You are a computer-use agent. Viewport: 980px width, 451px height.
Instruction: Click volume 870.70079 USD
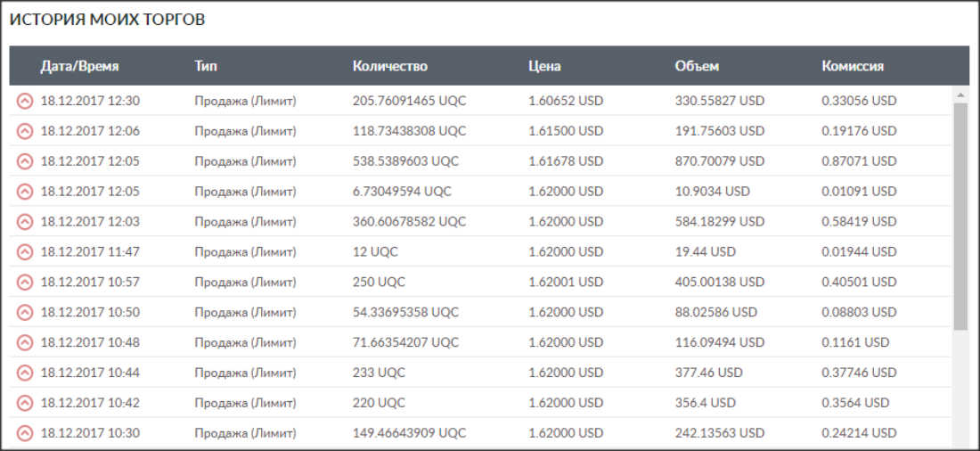point(719,160)
